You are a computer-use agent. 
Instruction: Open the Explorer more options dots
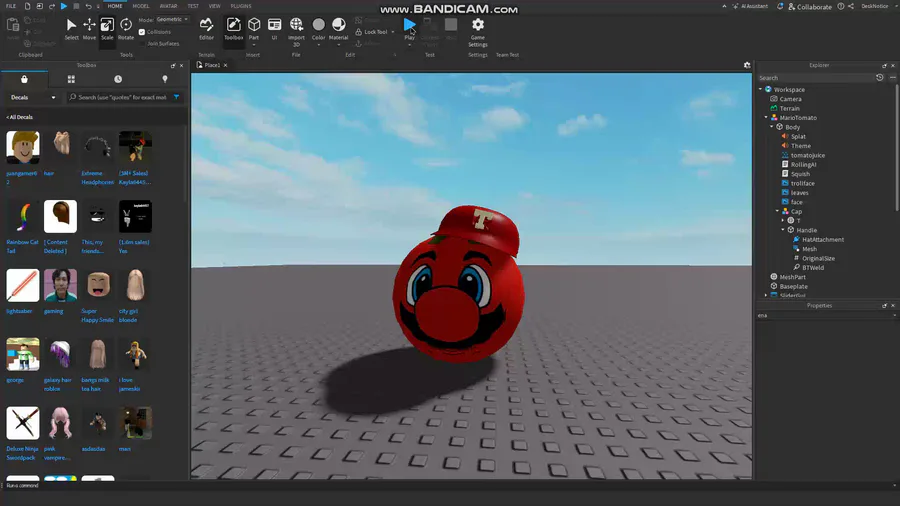pyautogui.click(x=893, y=77)
